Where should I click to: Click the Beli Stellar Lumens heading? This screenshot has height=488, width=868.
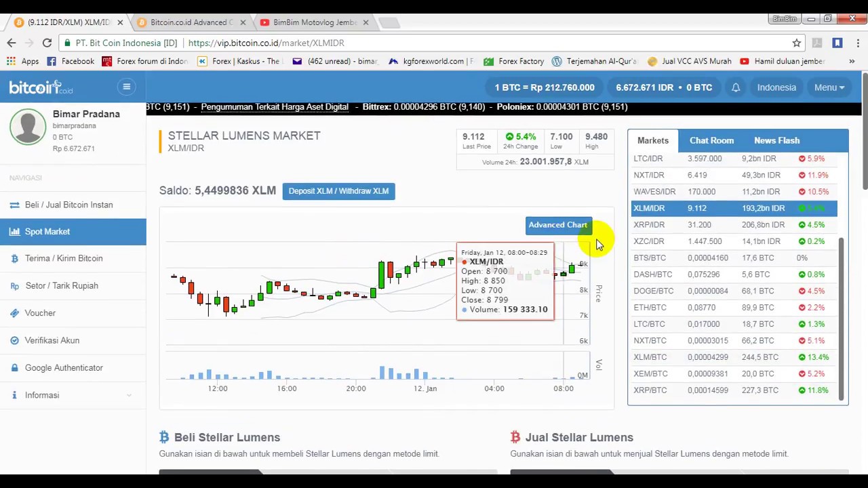(227, 437)
